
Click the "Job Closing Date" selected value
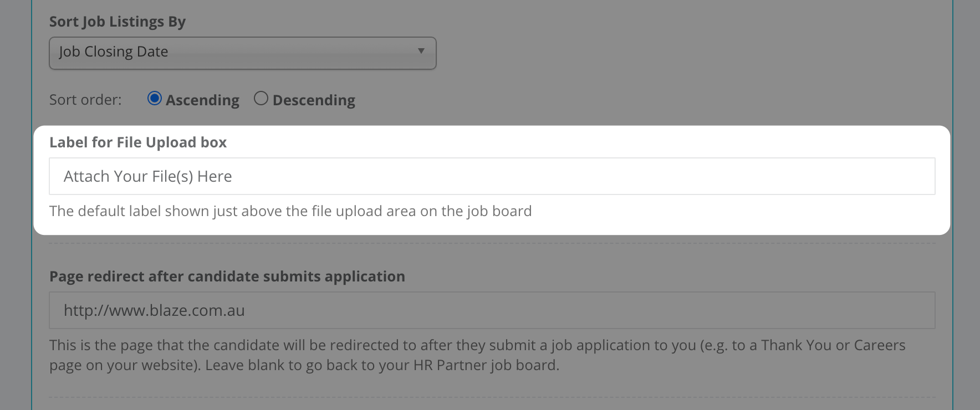click(x=114, y=52)
